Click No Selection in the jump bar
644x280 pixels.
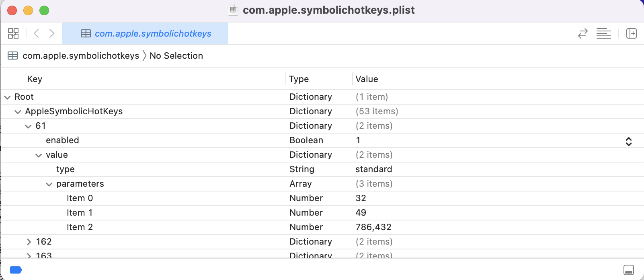[176, 56]
